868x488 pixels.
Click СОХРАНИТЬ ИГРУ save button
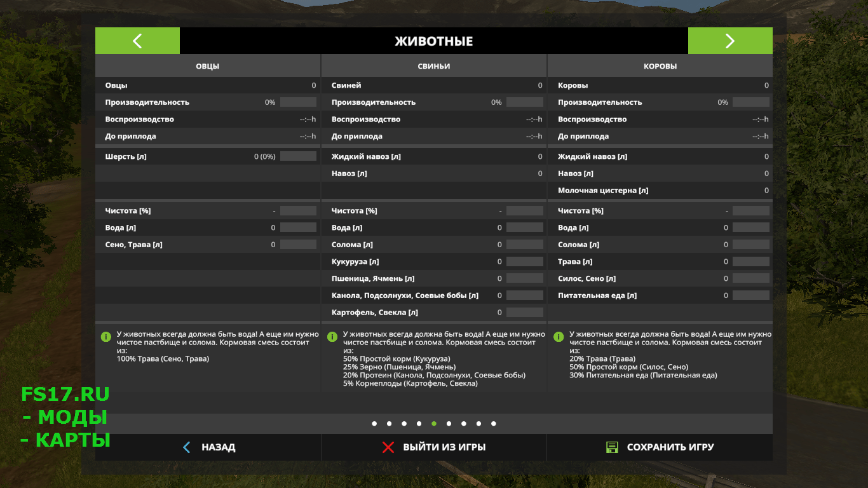coord(660,447)
